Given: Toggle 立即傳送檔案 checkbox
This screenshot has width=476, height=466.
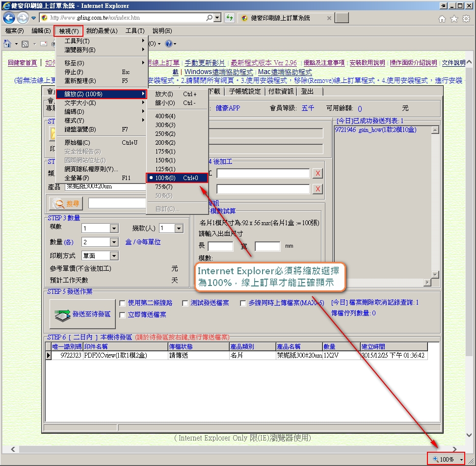Looking at the screenshot, I should pos(122,315).
